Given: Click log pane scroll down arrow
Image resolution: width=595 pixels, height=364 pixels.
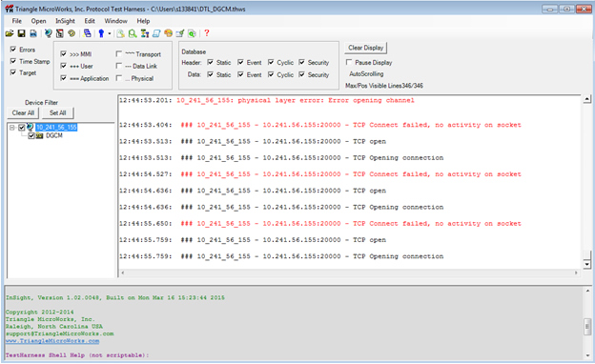Looking at the screenshot, I should click(587, 264).
